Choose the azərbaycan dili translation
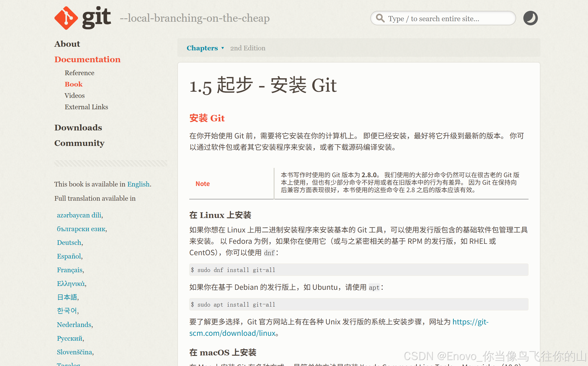The width and height of the screenshot is (588, 366). (79, 215)
